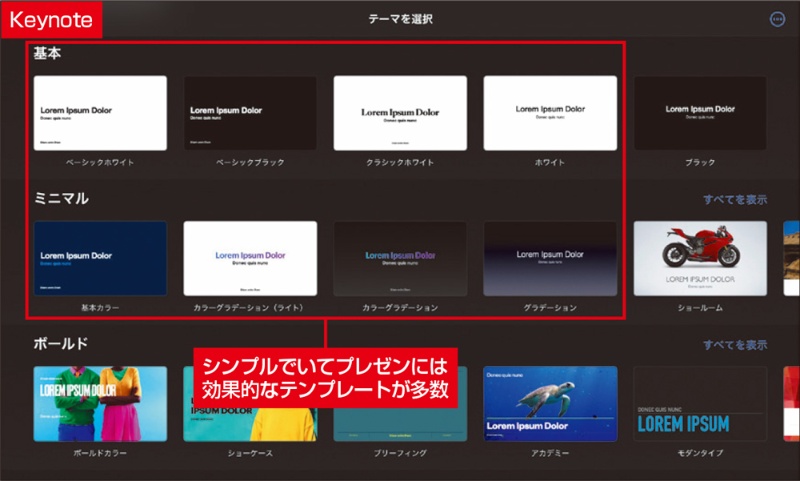Pick the dark カラーグラデーション theme thumbnail
This screenshot has width=800, height=481.
[x=400, y=259]
